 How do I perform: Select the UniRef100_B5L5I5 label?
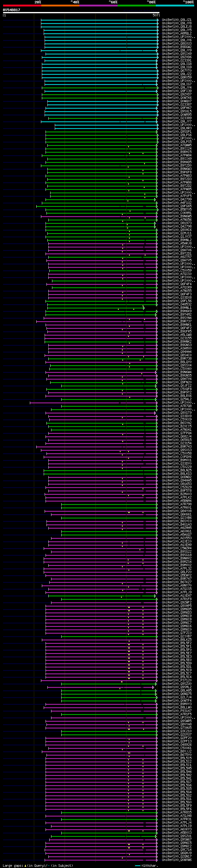pyautogui.click(x=177, y=758)
